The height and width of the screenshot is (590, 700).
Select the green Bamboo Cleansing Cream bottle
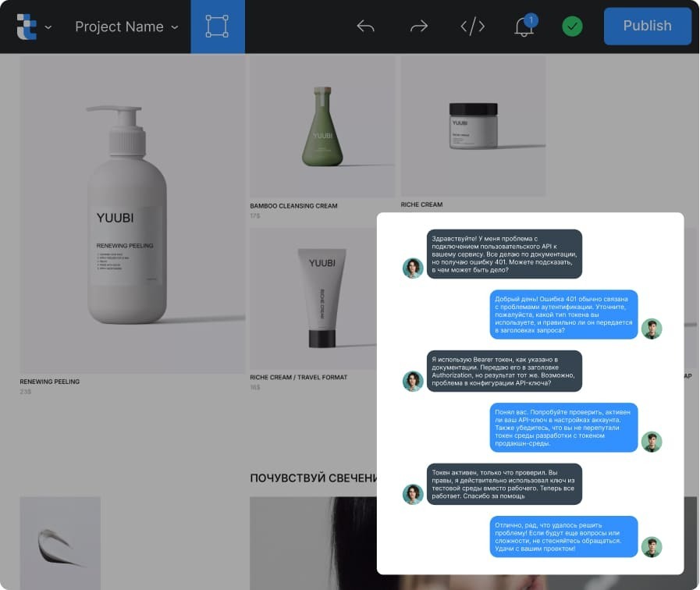[x=322, y=126]
